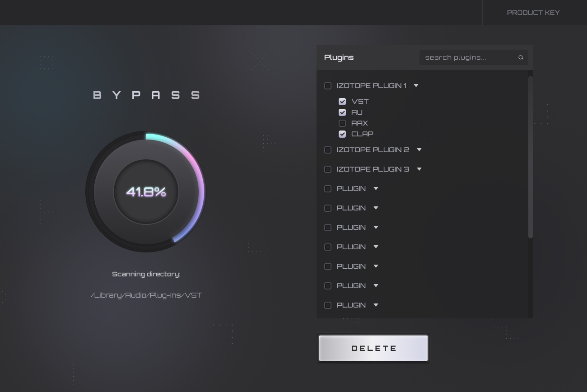Uncheck the CLAP format checkbox
587x392 pixels.
point(342,134)
